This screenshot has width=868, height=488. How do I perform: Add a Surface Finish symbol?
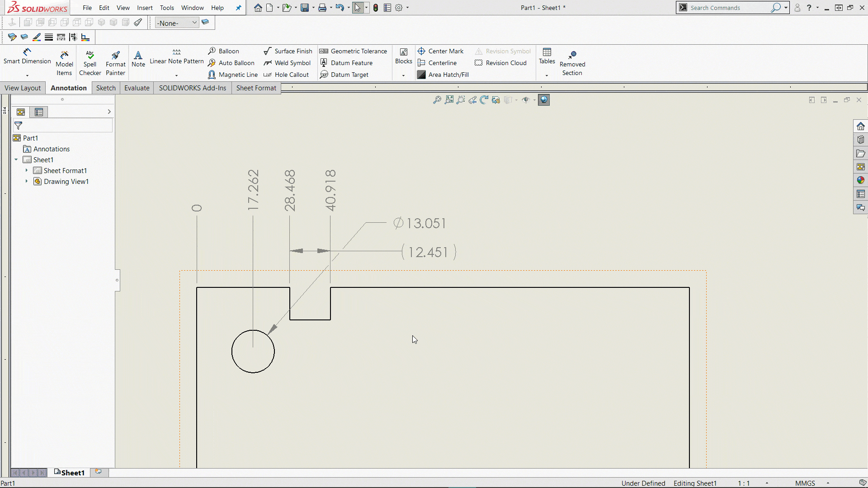click(288, 51)
